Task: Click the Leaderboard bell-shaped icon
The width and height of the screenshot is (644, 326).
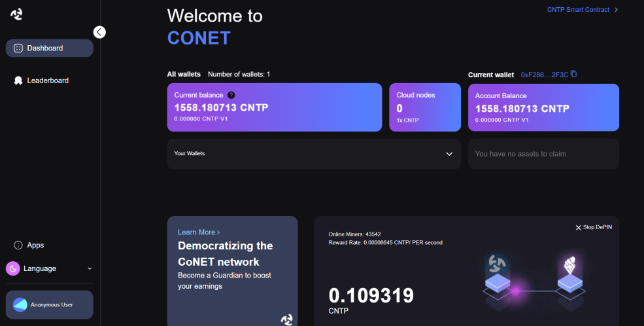Action: pyautogui.click(x=18, y=81)
